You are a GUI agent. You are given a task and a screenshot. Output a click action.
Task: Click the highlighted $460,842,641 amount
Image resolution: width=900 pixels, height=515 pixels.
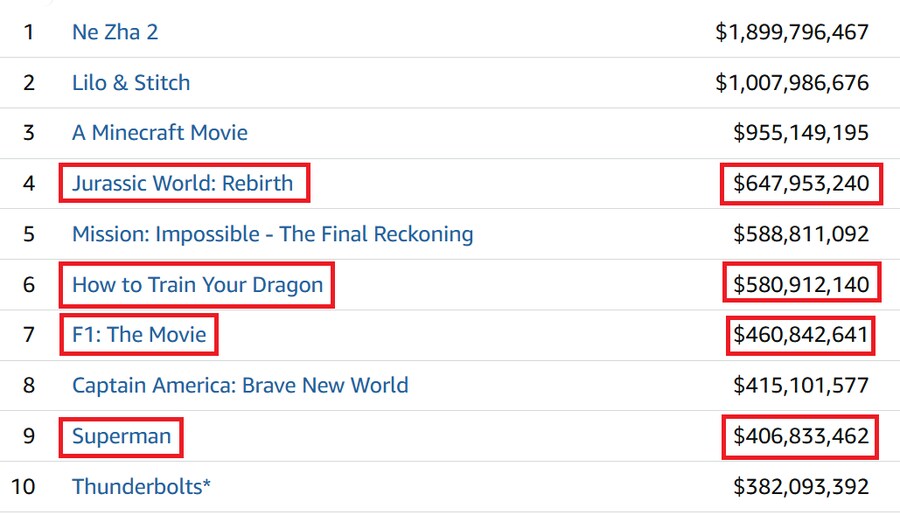pos(801,334)
